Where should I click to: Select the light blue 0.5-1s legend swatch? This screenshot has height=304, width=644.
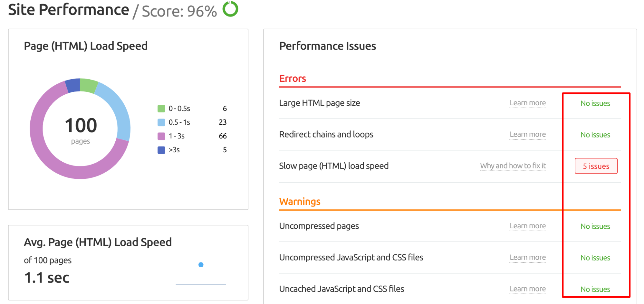pos(161,122)
